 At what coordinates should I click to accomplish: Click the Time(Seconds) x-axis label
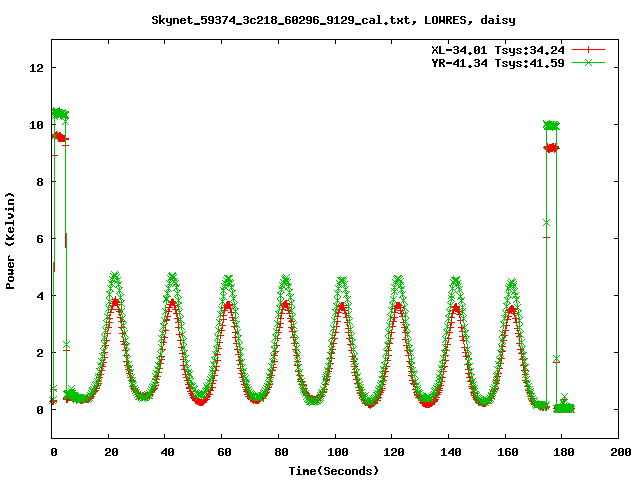tap(334, 471)
